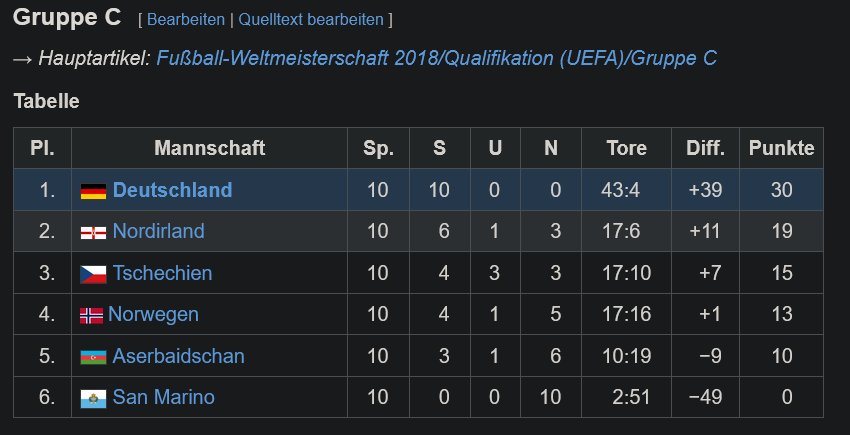The width and height of the screenshot is (850, 435).
Task: Open the San Marino team link
Action: (x=163, y=397)
